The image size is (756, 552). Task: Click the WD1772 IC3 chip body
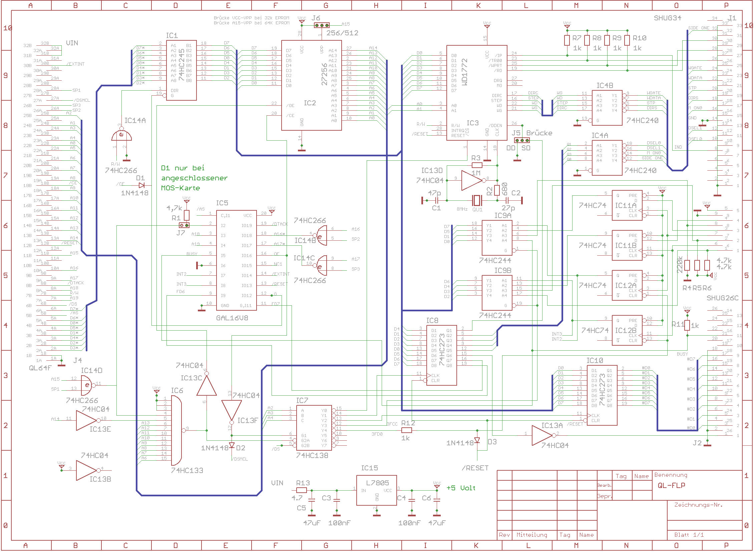pyautogui.click(x=477, y=93)
